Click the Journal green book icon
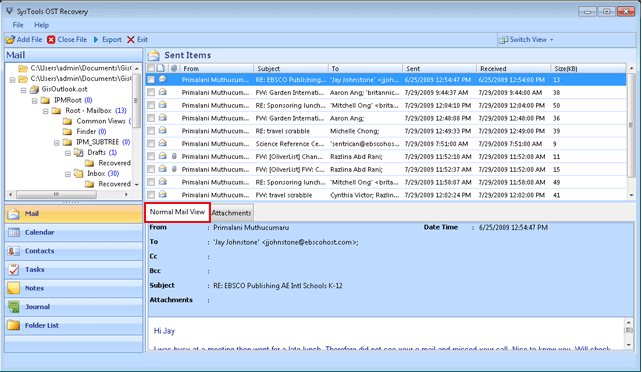 tap(14, 307)
